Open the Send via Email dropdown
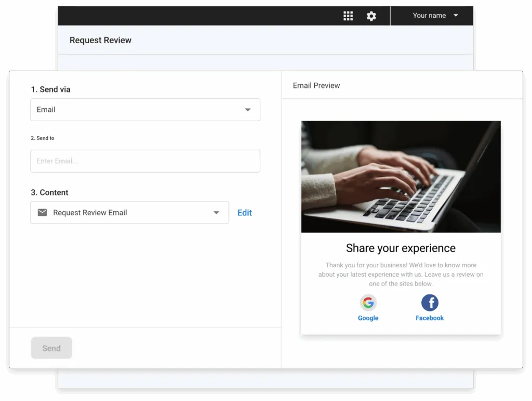Screen dimensions: 532x401 145,109
